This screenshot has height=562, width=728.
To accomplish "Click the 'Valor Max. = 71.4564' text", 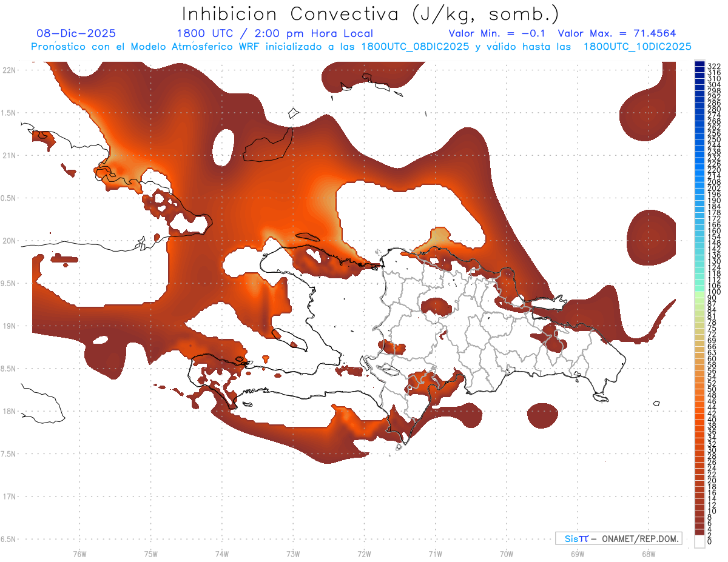I will coord(617,34).
